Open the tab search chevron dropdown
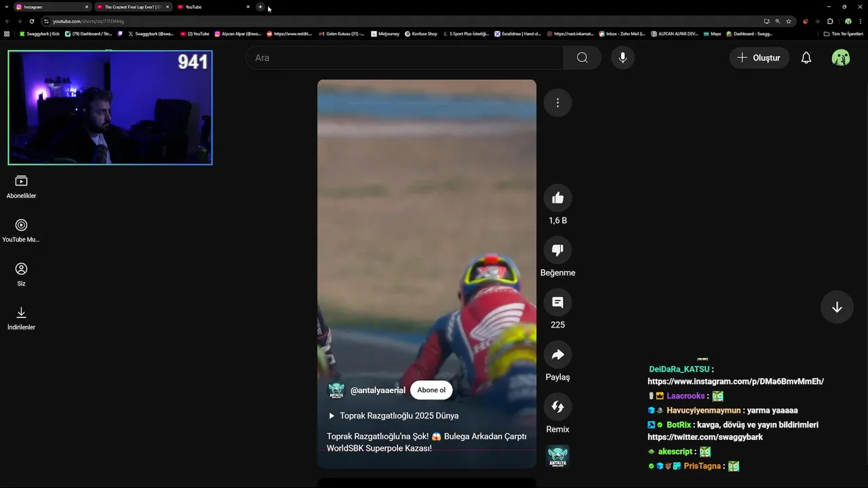The width and height of the screenshot is (868, 488). [x=5, y=7]
